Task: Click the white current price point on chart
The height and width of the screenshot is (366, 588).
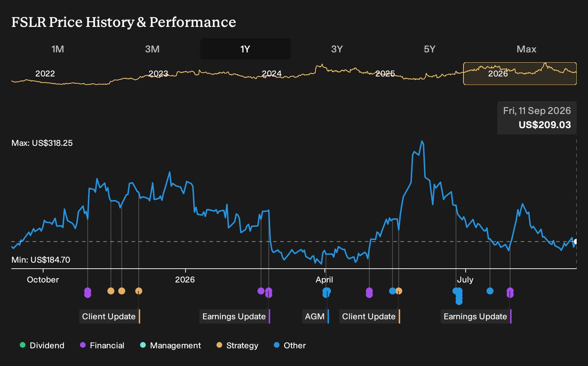Action: tap(576, 242)
